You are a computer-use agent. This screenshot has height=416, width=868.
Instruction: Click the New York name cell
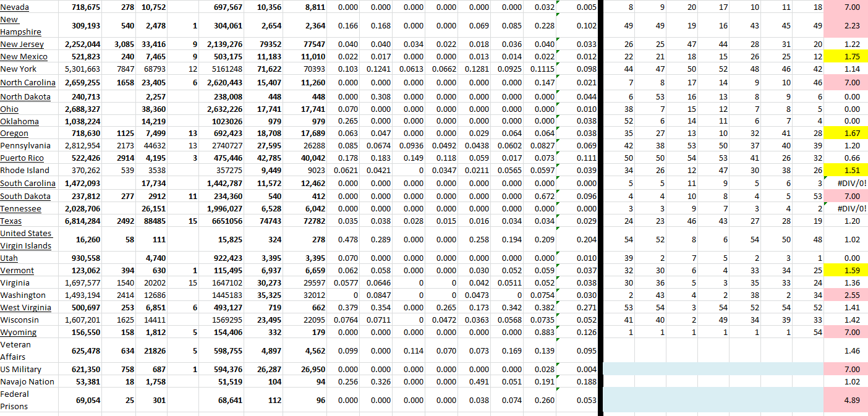coord(18,69)
